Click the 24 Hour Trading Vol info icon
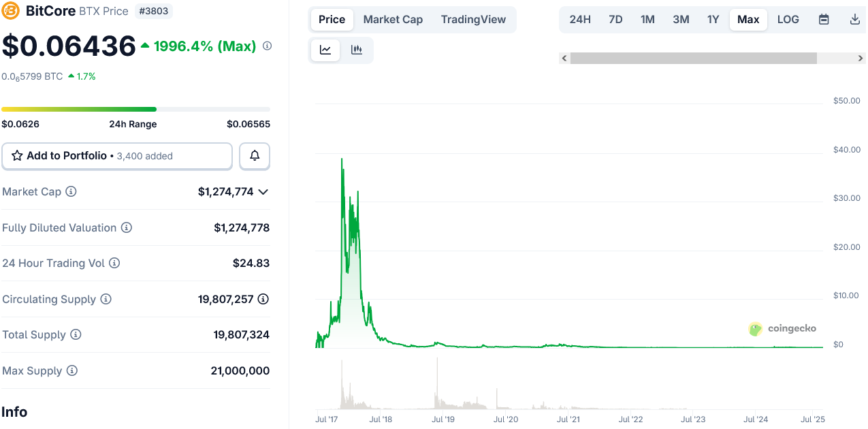868x429 pixels. pos(114,263)
